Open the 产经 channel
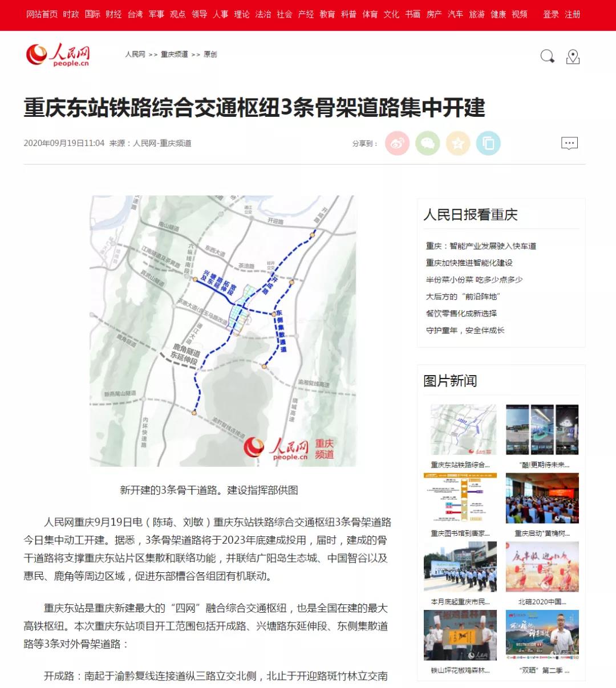The width and height of the screenshot is (616, 688). click(306, 14)
